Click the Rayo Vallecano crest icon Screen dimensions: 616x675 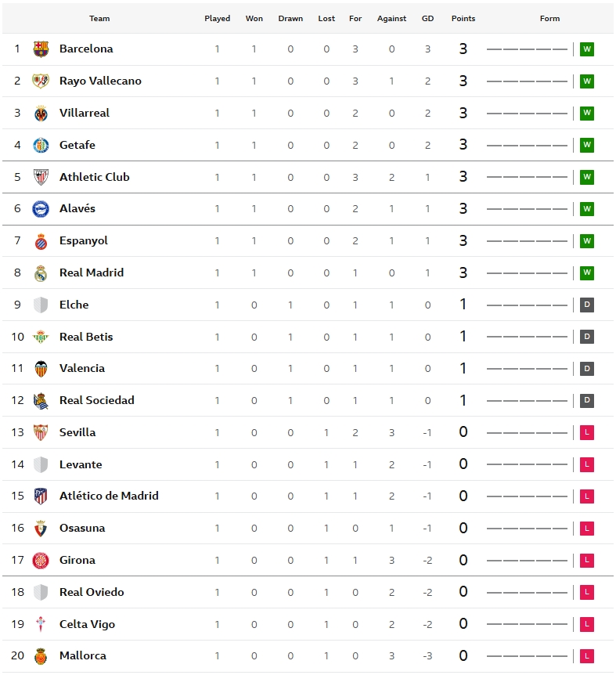(x=41, y=81)
